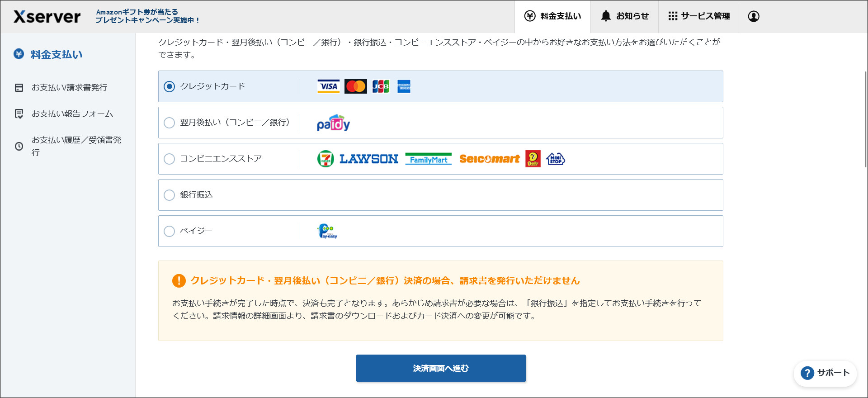Select 翌月後払い (コンビニ/銀行) radio
This screenshot has width=868, height=398.
tap(169, 123)
